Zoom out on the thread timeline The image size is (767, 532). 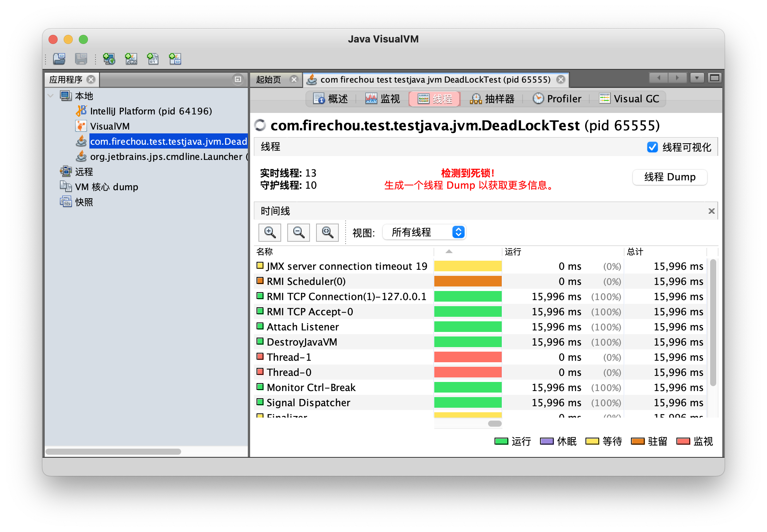298,232
